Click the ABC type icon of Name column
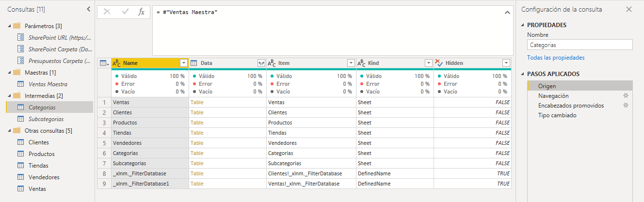The width and height of the screenshot is (644, 202). tap(117, 63)
